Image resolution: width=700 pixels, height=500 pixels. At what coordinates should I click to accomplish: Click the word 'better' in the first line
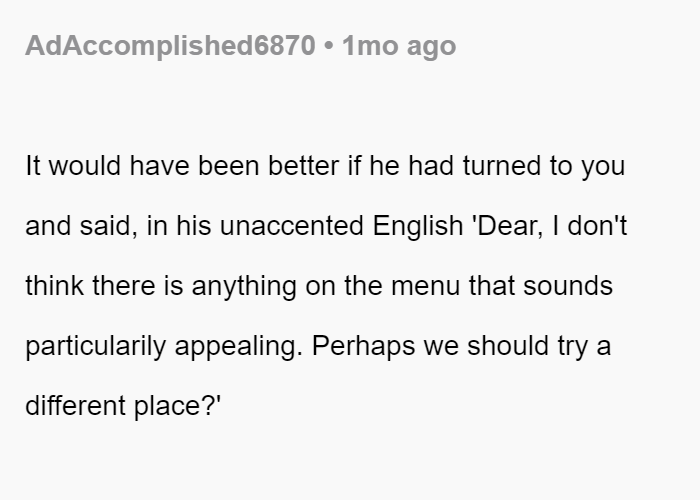point(304,166)
